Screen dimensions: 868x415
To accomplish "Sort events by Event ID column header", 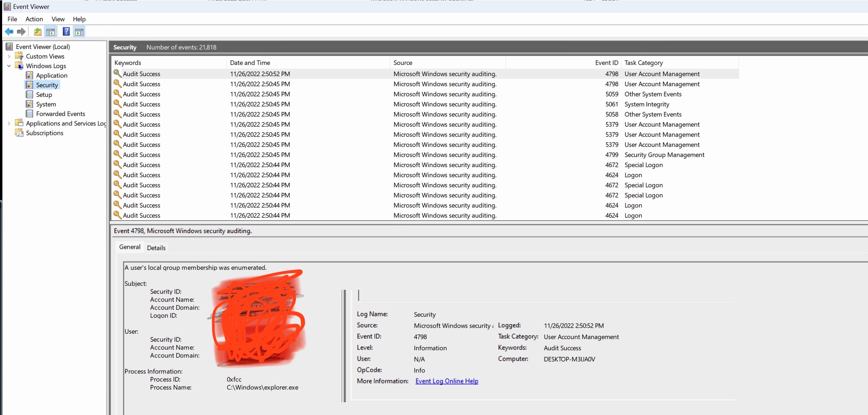I will tap(606, 63).
